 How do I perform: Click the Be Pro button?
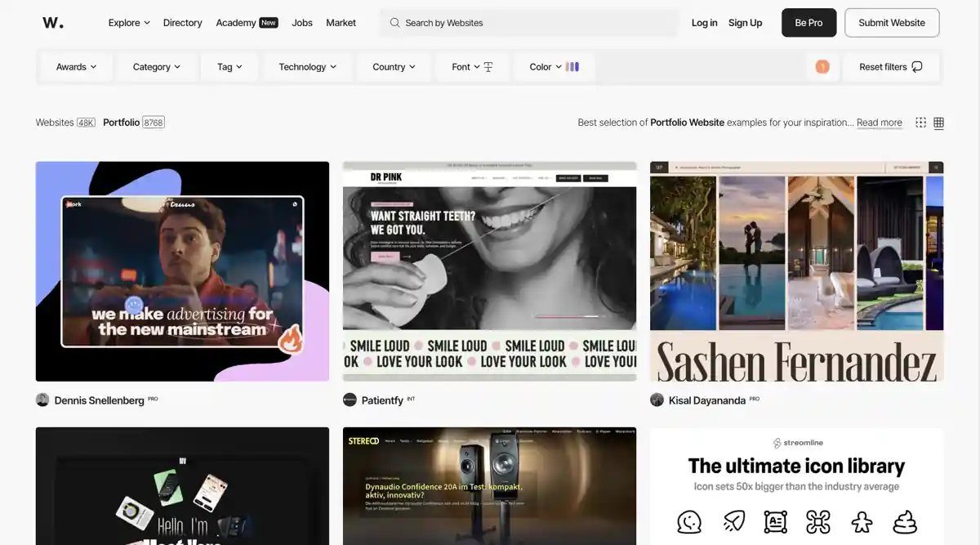point(808,23)
